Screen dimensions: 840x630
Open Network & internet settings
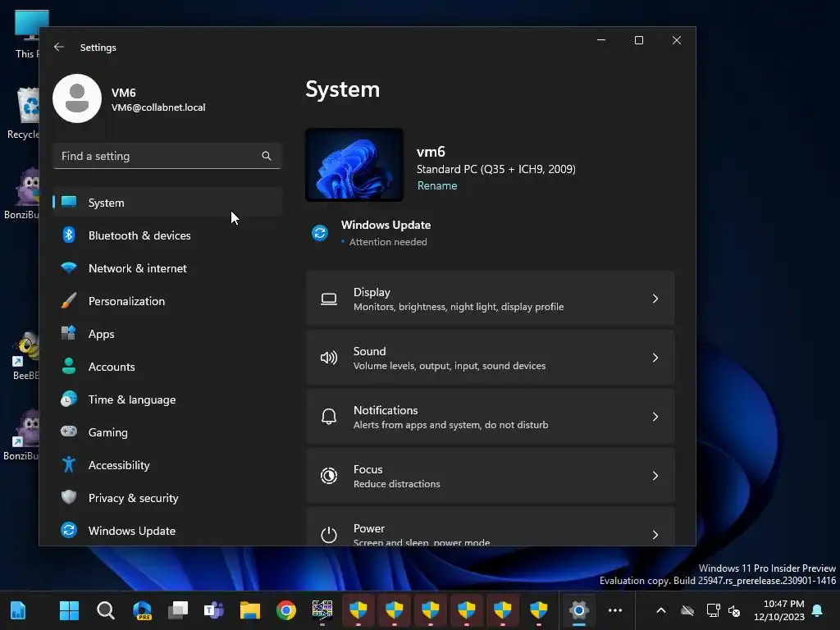tap(167, 268)
